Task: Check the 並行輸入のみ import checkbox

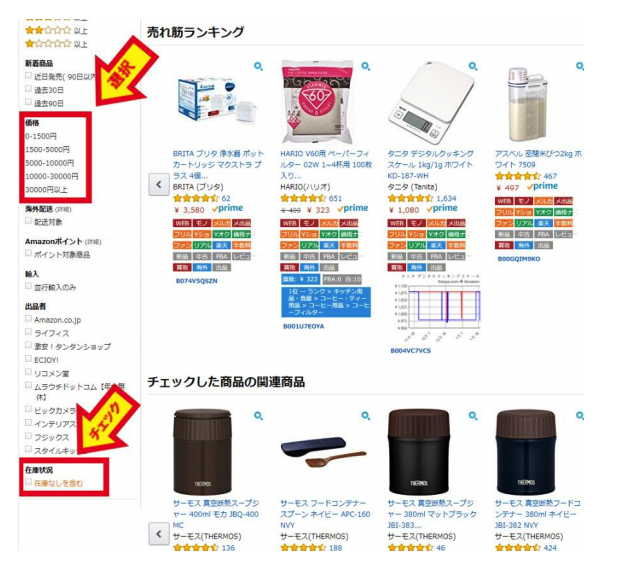Action: (x=28, y=286)
